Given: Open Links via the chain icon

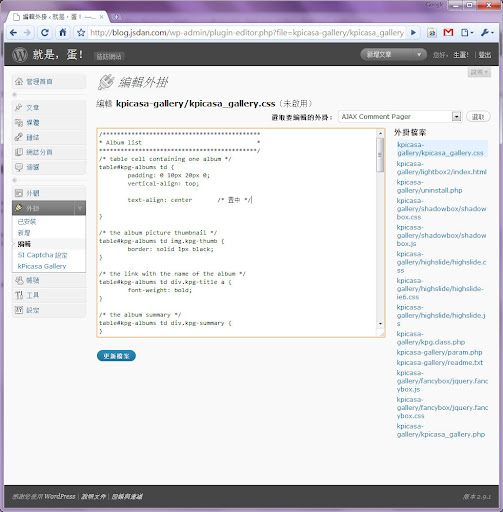Looking at the screenshot, I should (19, 137).
